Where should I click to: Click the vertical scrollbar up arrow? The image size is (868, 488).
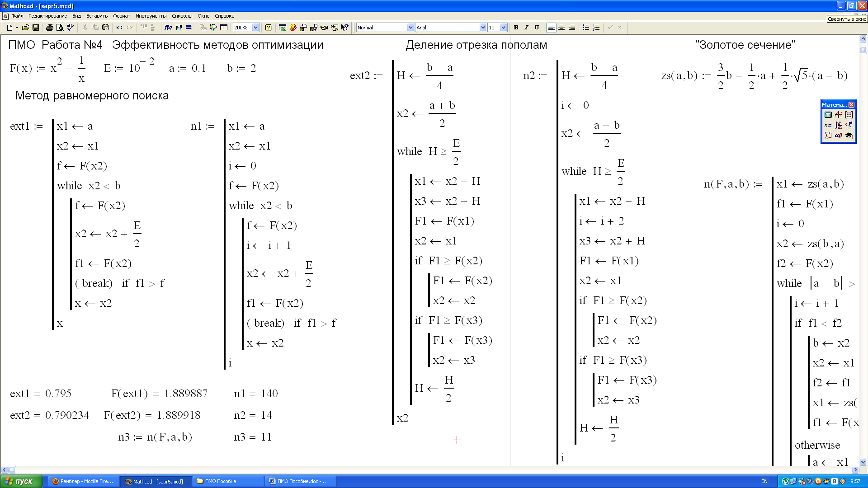[863, 39]
